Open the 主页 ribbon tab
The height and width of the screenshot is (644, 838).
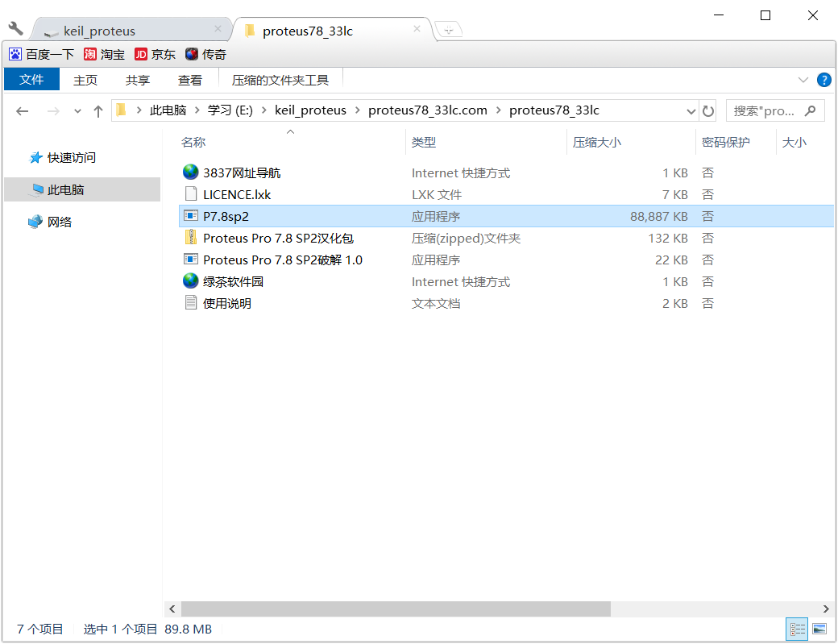85,80
